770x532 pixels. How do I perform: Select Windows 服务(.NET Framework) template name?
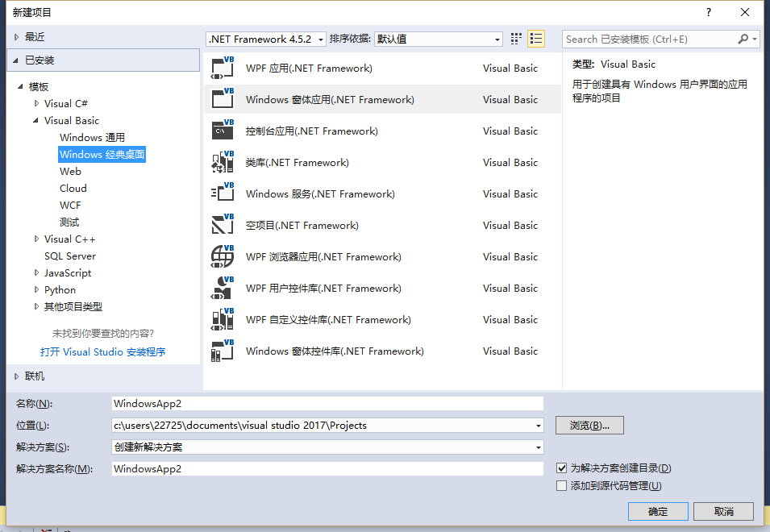pos(320,193)
